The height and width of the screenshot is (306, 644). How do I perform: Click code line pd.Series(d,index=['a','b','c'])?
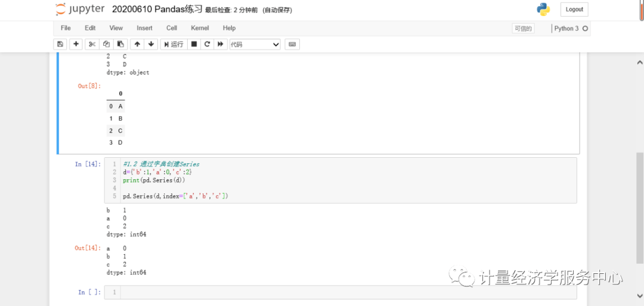pyautogui.click(x=175, y=196)
